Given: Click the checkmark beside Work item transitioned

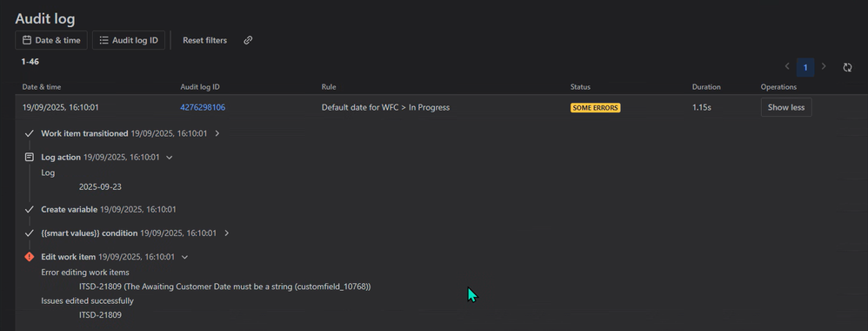Looking at the screenshot, I should tap(30, 133).
